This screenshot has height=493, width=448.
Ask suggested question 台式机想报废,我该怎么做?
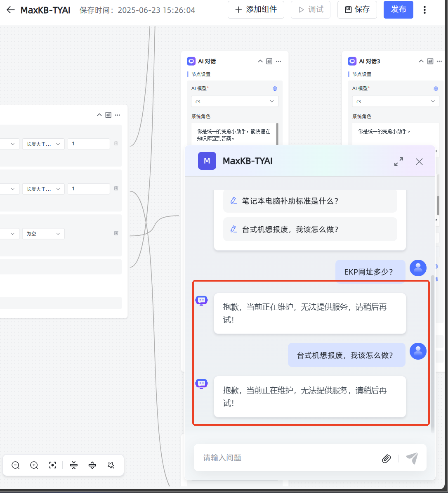(310, 229)
